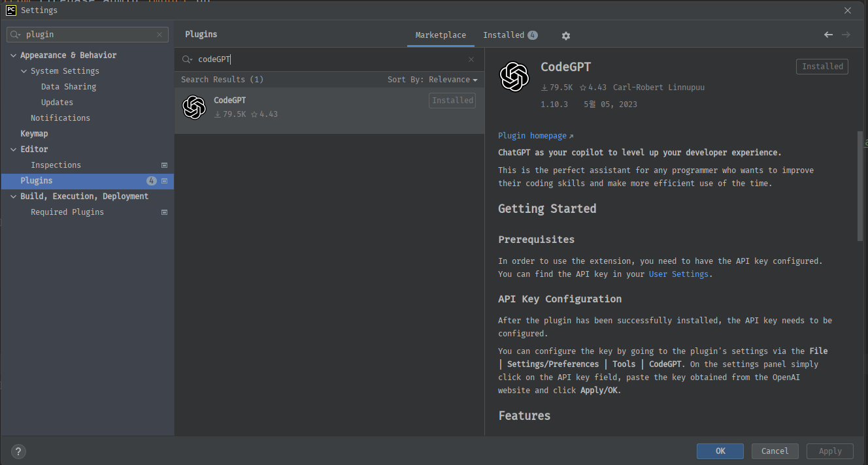Click the Features heading
Image resolution: width=868 pixels, height=465 pixels.
(524, 416)
